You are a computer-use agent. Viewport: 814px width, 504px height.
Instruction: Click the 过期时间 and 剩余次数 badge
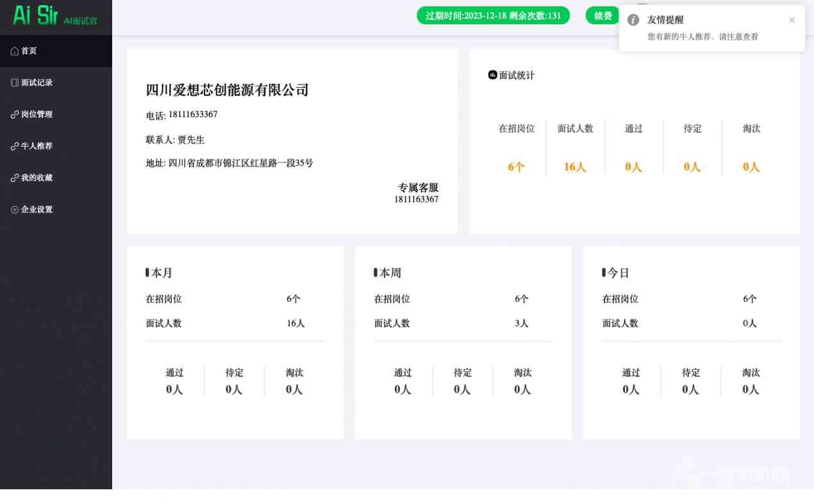click(x=493, y=15)
